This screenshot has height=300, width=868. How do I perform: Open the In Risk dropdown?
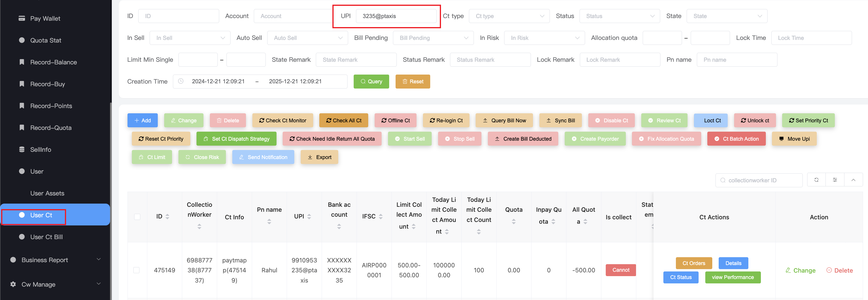[x=544, y=38]
